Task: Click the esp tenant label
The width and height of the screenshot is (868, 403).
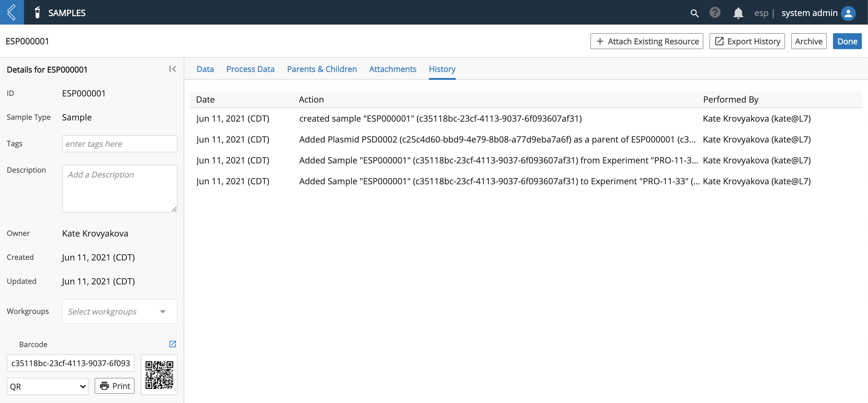Action: pyautogui.click(x=761, y=13)
